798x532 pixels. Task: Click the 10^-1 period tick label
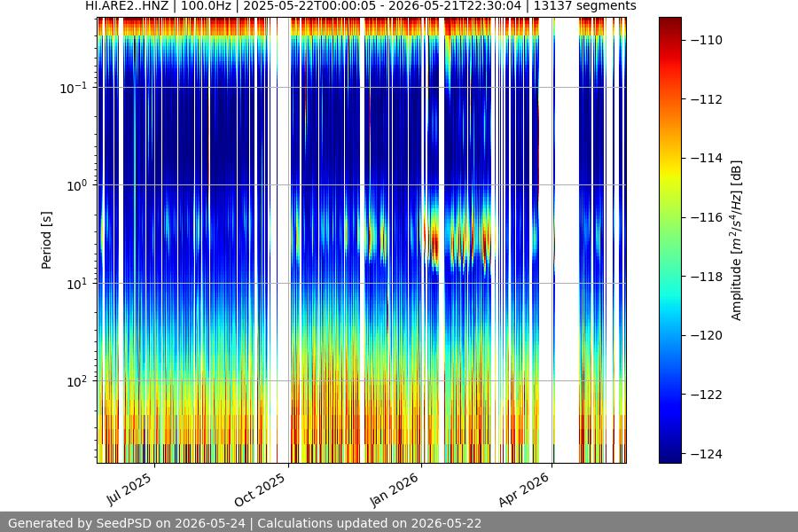pos(74,88)
